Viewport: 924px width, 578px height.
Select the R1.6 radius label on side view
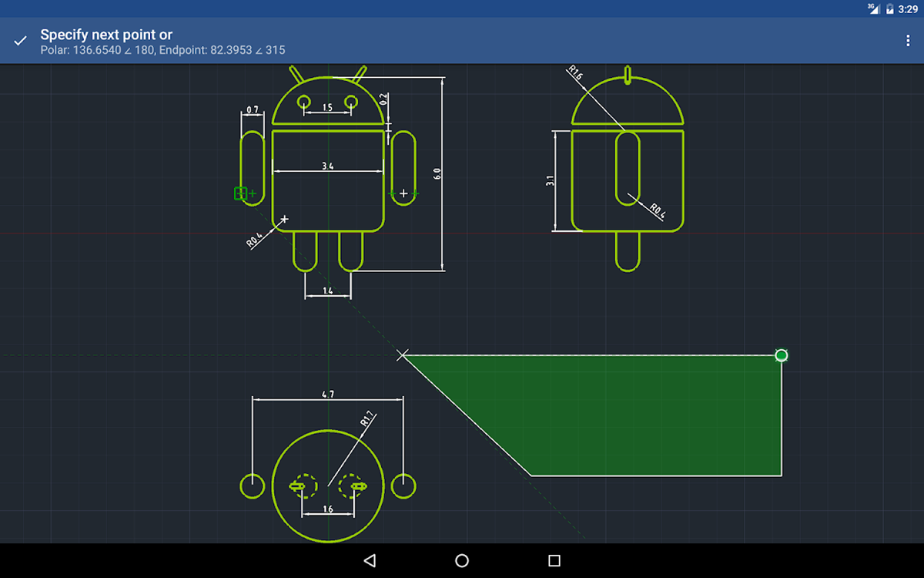point(575,73)
